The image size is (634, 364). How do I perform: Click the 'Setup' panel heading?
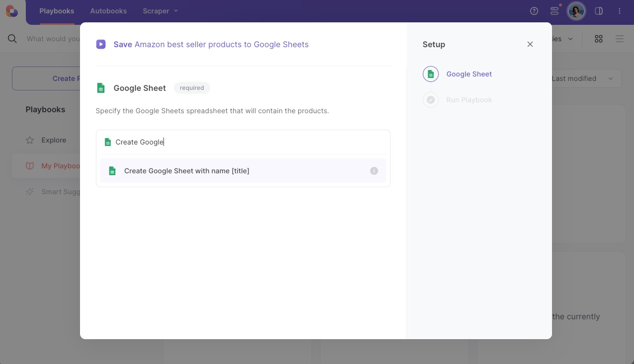pos(434,44)
